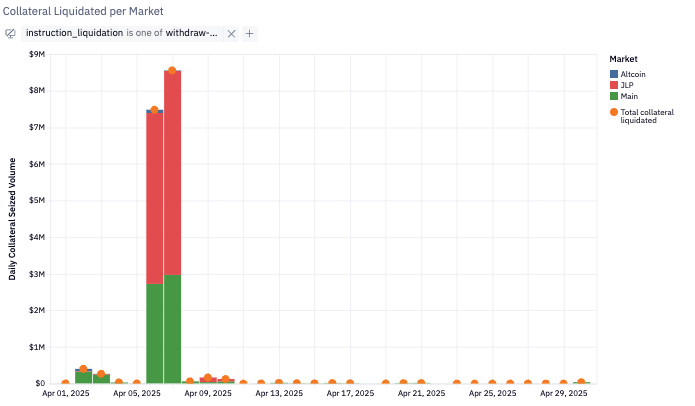
Task: Add a new filter with plus icon
Action: click(250, 33)
